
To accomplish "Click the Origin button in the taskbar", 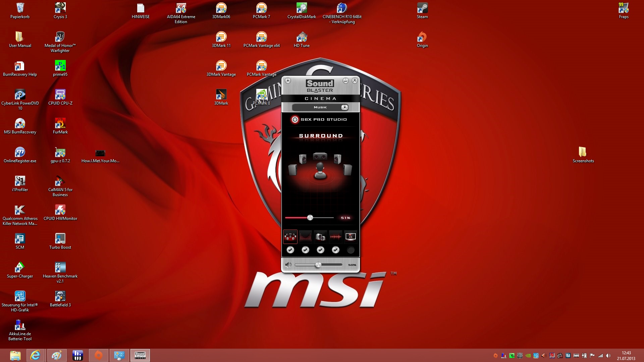I will click(99, 355).
